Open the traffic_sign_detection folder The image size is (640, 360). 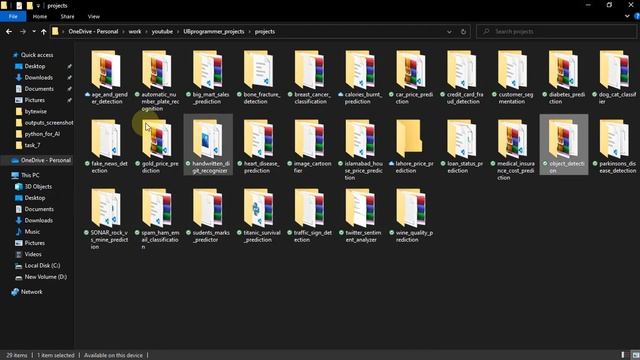(x=310, y=216)
